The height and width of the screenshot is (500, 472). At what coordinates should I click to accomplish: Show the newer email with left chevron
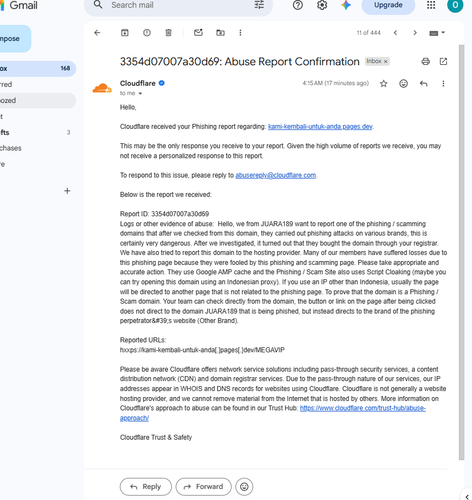(395, 33)
